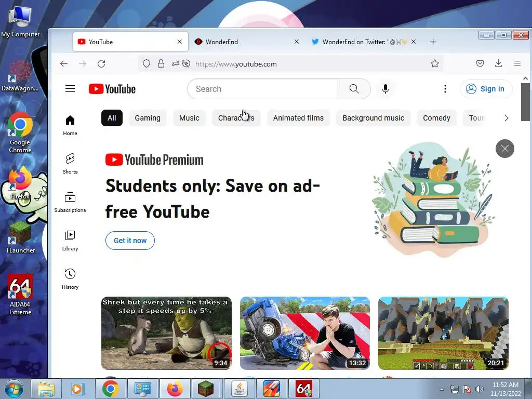The height and width of the screenshot is (399, 532).
Task: Click the volume speaker tray icon
Action: coord(479,389)
